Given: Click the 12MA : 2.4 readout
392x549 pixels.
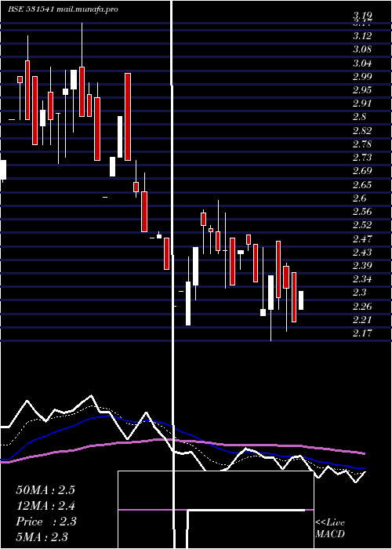Looking at the screenshot, I should pos(45,506).
